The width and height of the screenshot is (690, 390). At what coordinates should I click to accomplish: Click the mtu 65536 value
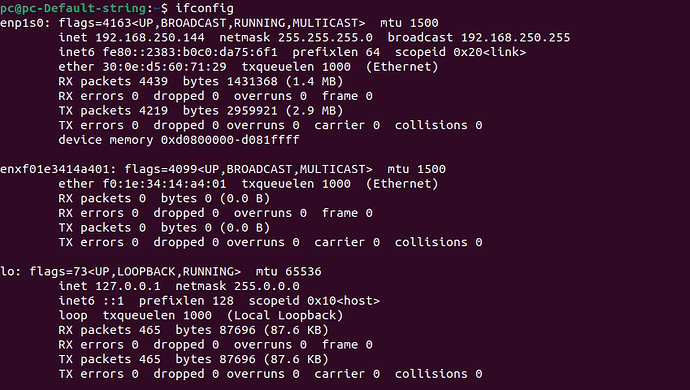(303, 272)
